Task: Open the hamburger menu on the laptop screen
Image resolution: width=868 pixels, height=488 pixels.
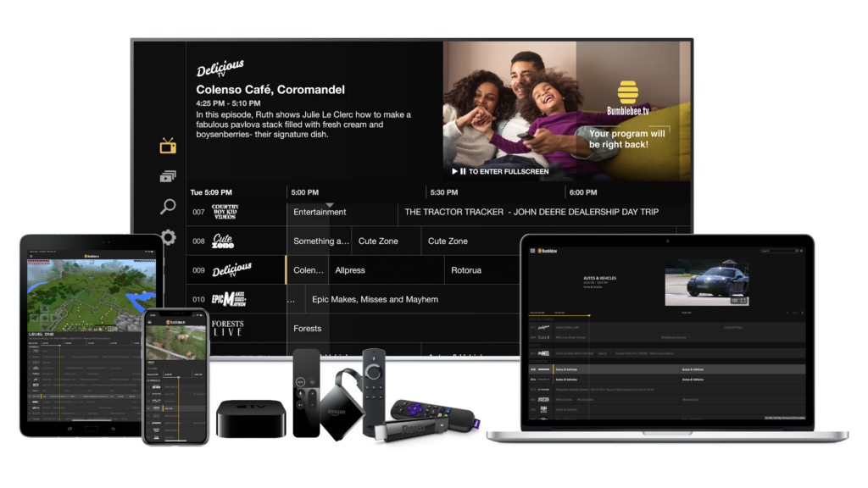Action: 533,251
